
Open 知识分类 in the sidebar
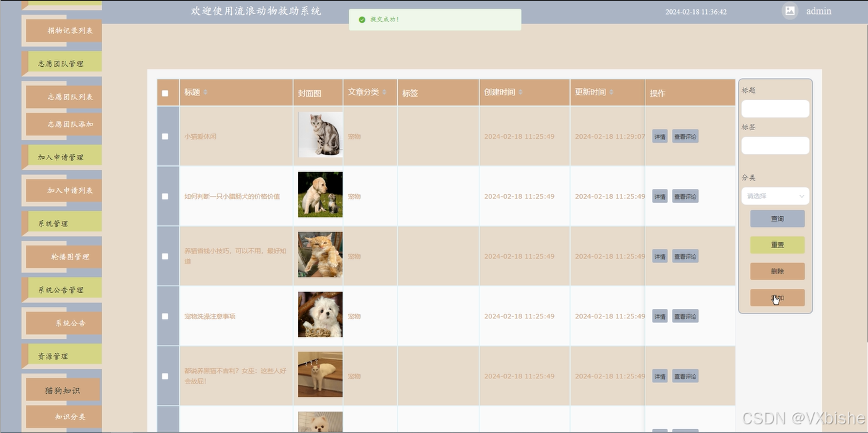(64, 417)
